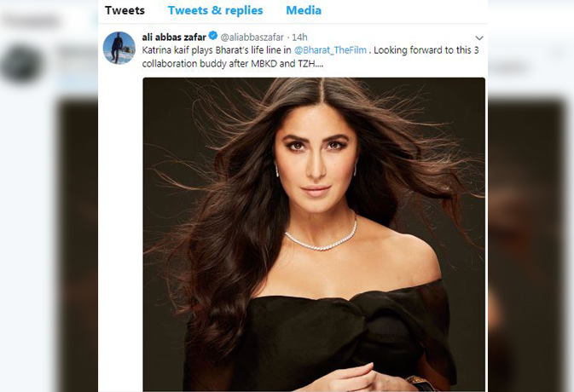Screen dimensions: 574x392
Task: Click the 'Looking forward to this 3' text
Action: [x=427, y=50]
